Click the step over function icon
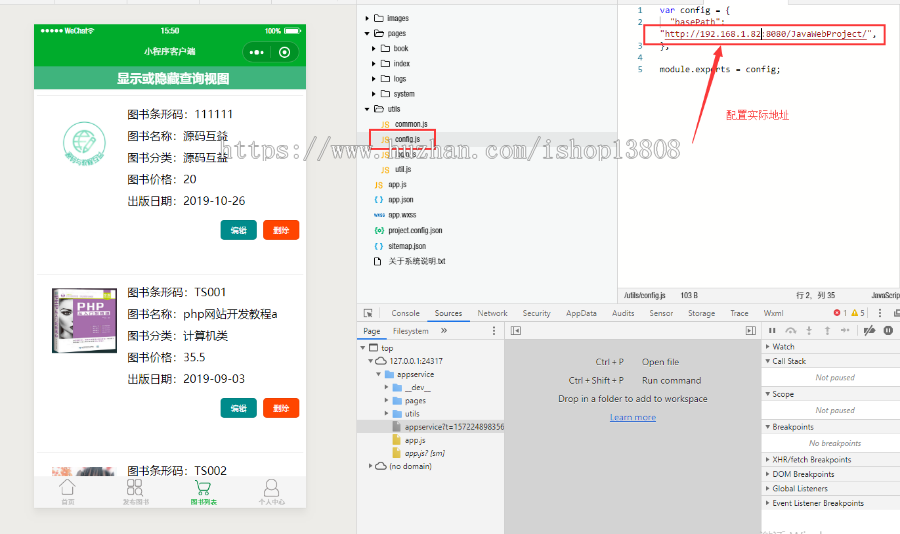This screenshot has width=900, height=534. click(790, 331)
